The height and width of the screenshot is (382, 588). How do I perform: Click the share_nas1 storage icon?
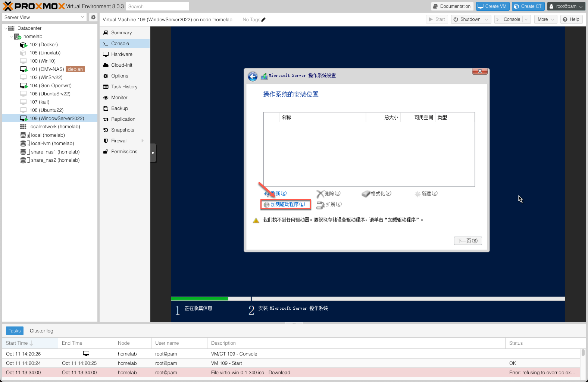[x=25, y=152]
